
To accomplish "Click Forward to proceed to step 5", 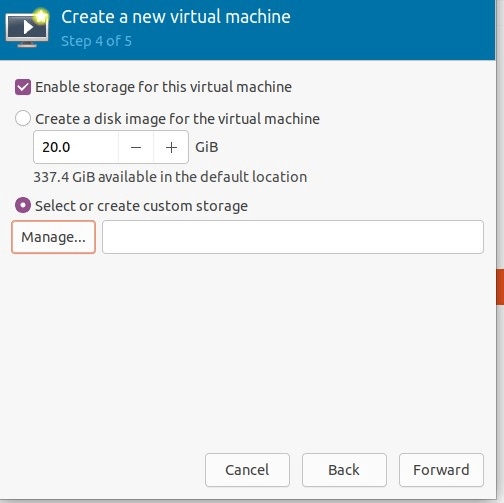I will click(x=441, y=470).
